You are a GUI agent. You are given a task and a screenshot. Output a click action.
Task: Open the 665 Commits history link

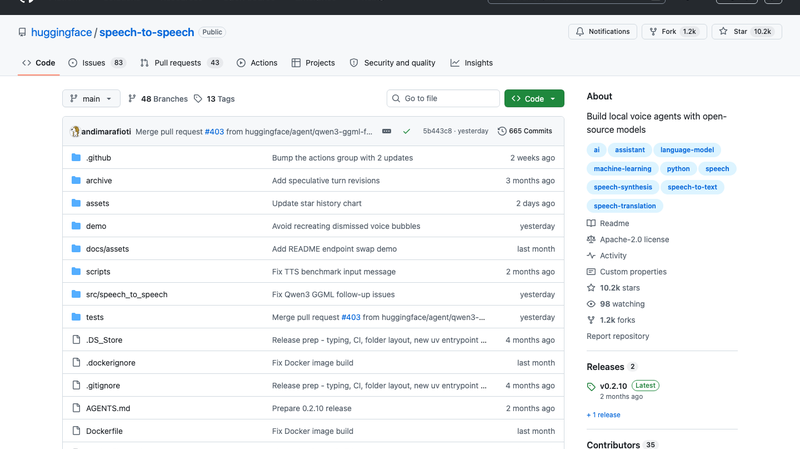point(525,131)
